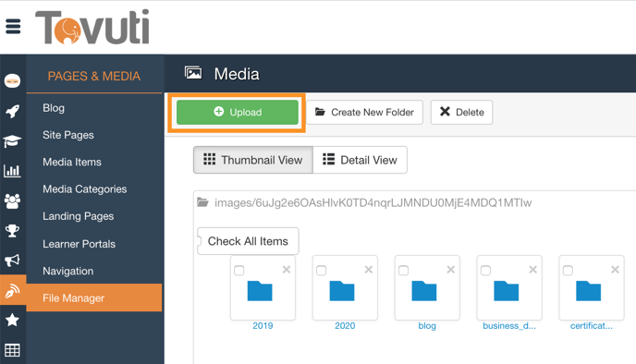Viewport: 636px width, 364px height.
Task: Select the star icon in sidebar
Action: [12, 320]
